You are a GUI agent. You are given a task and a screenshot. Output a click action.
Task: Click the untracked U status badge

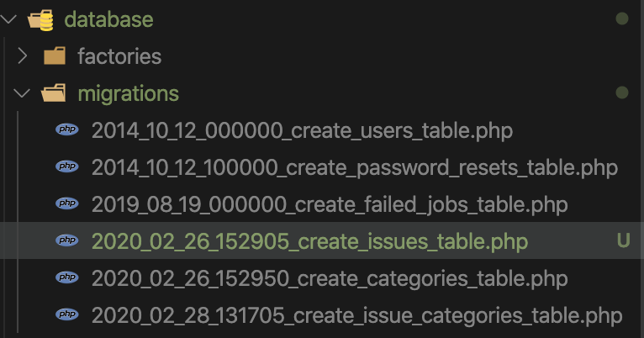[x=623, y=240]
